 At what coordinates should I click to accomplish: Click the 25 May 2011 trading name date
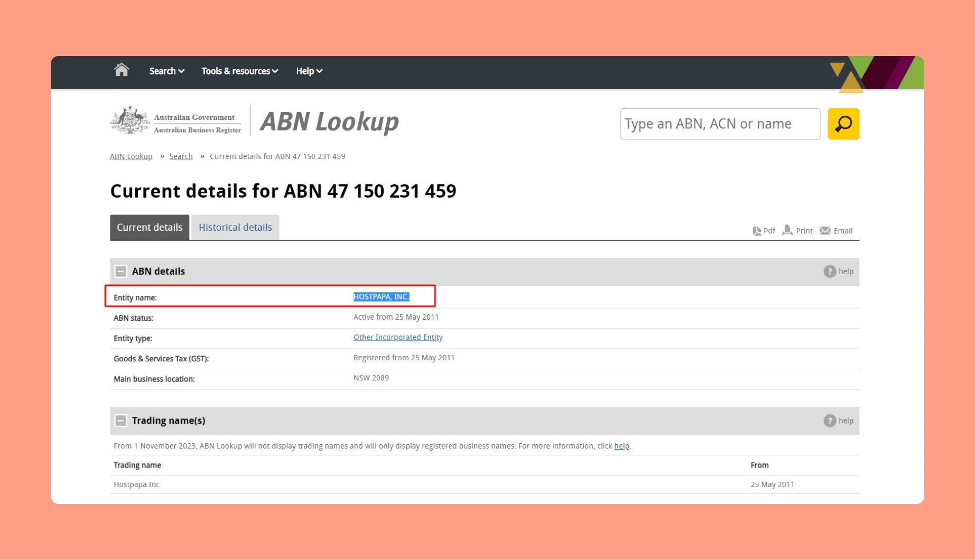point(772,484)
